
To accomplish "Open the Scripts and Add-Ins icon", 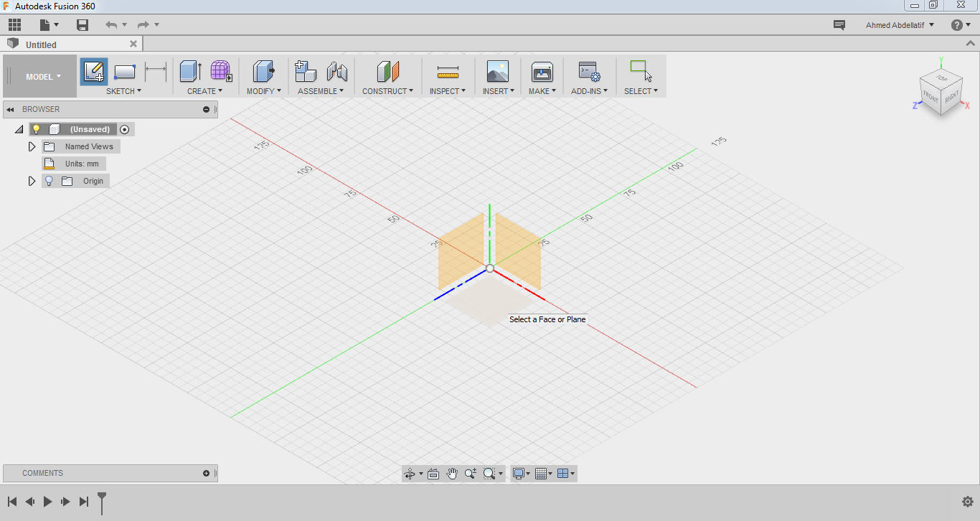I will point(589,72).
